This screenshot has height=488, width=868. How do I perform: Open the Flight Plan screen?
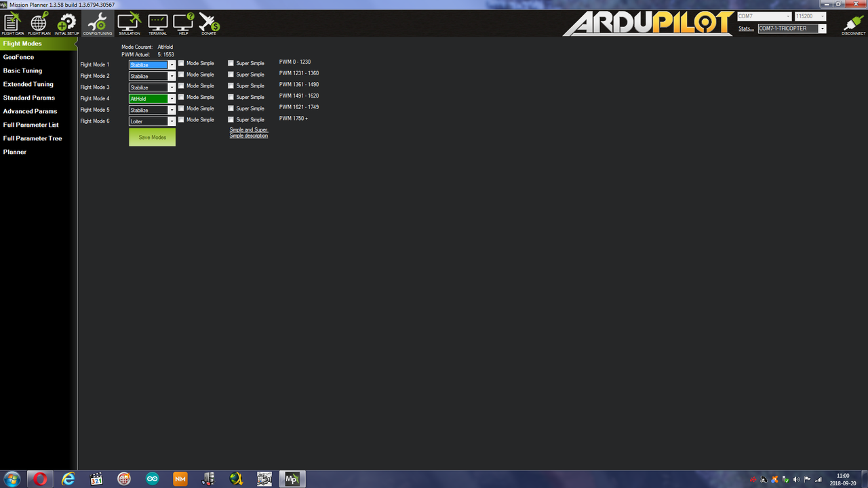(x=38, y=24)
